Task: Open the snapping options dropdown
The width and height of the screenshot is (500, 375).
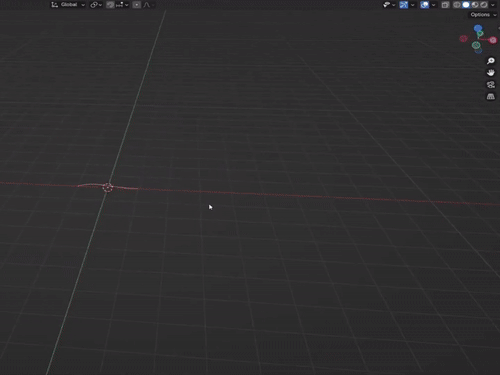Action: click(x=122, y=5)
